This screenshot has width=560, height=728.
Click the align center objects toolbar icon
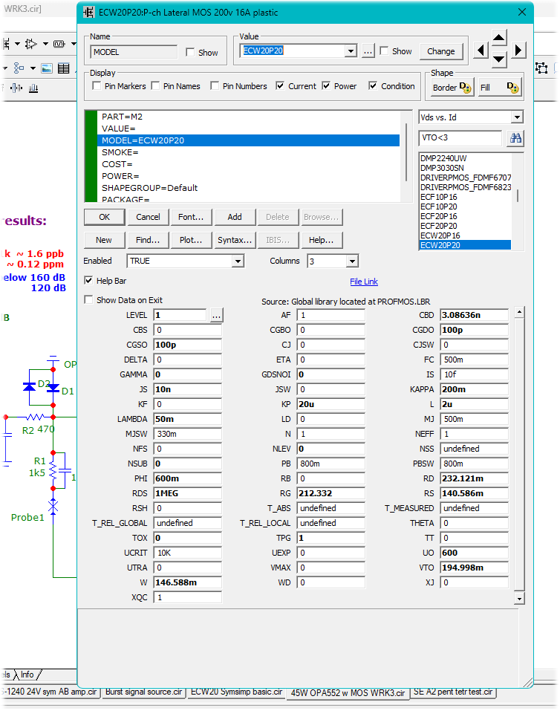[16, 88]
